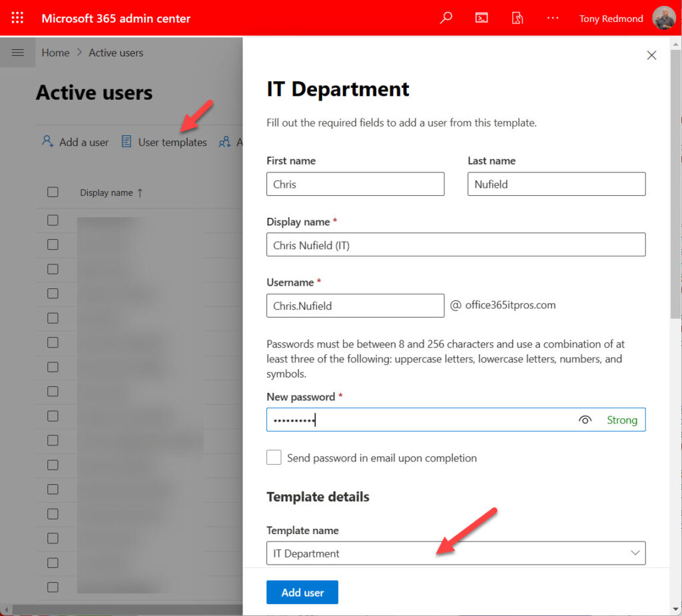Screen dimensions: 682x616
Task: Click into the Last name field
Action: (556, 184)
